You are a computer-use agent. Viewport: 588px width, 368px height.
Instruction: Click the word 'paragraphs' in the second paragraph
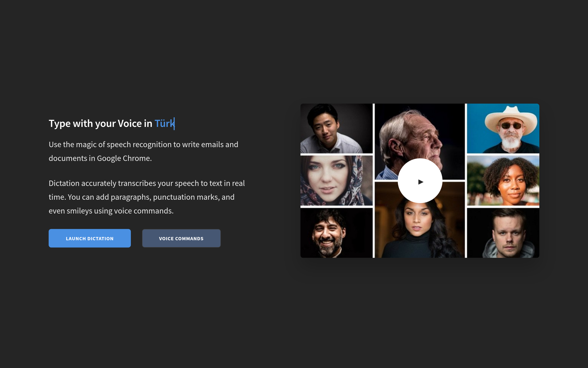130,197
